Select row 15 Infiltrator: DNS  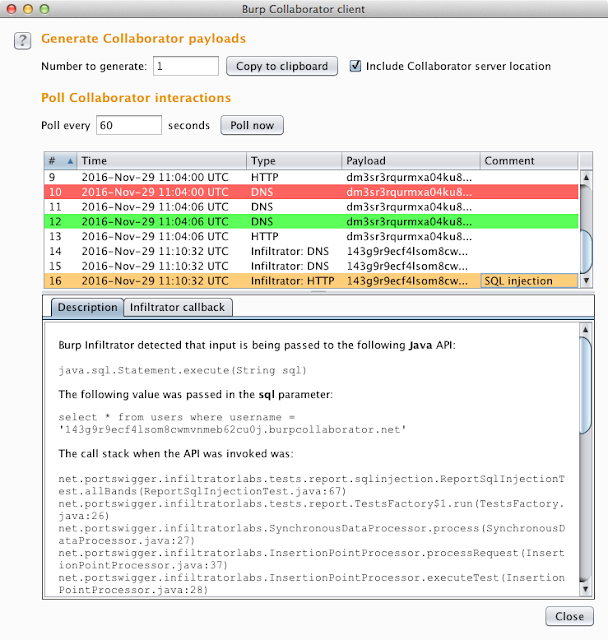click(311, 266)
